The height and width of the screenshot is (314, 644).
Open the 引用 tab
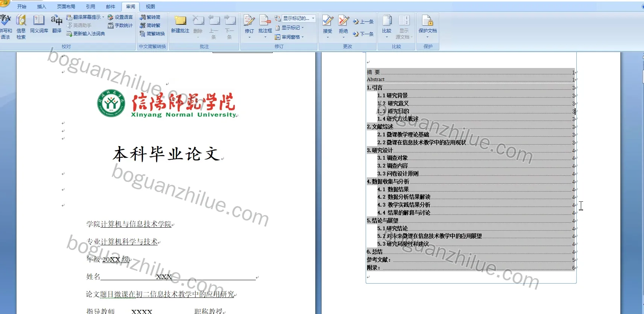(x=91, y=6)
